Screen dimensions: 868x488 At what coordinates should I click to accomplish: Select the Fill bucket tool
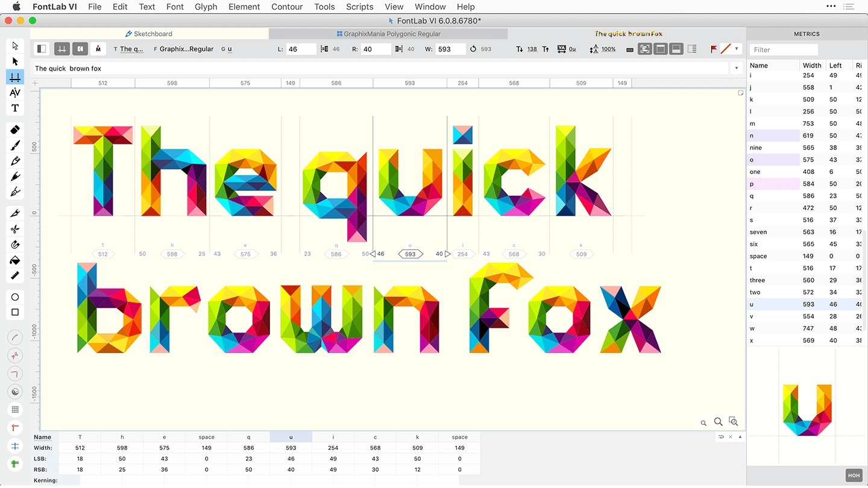tap(15, 260)
